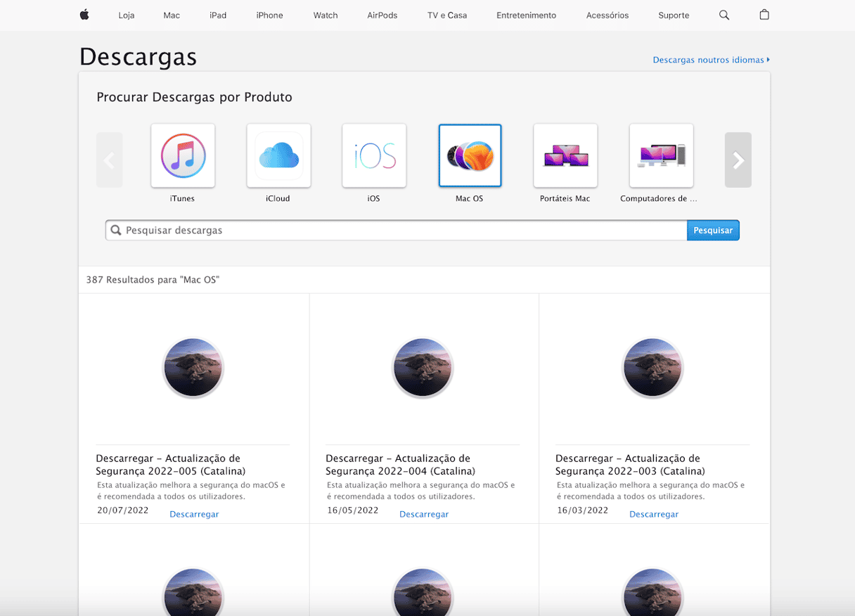Click Descarregar link for update 2022-005
This screenshot has height=616, width=855.
click(194, 514)
